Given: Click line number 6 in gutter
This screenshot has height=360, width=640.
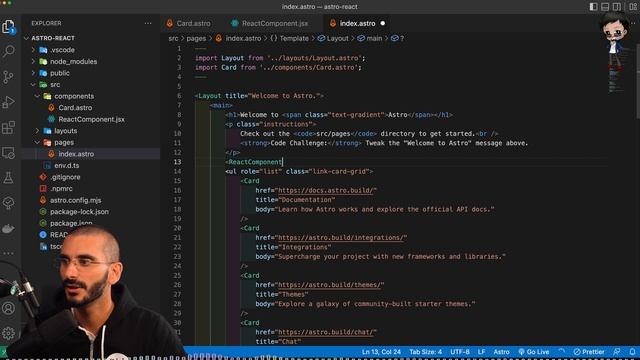Looking at the screenshot, I should point(179,96).
